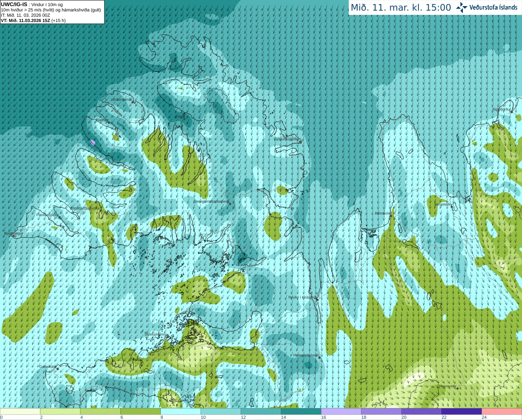
Task: Click the Stykkishólmur station label
Action: [x=156, y=334]
